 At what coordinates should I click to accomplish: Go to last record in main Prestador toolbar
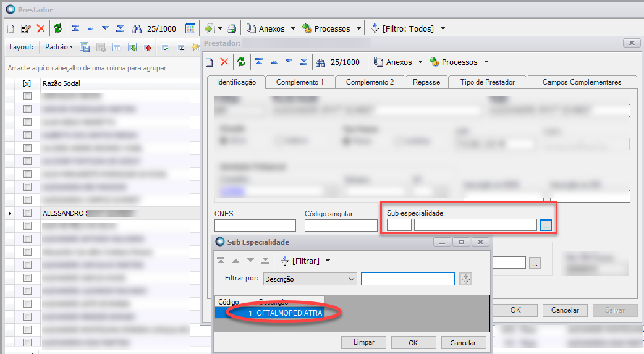[120, 28]
